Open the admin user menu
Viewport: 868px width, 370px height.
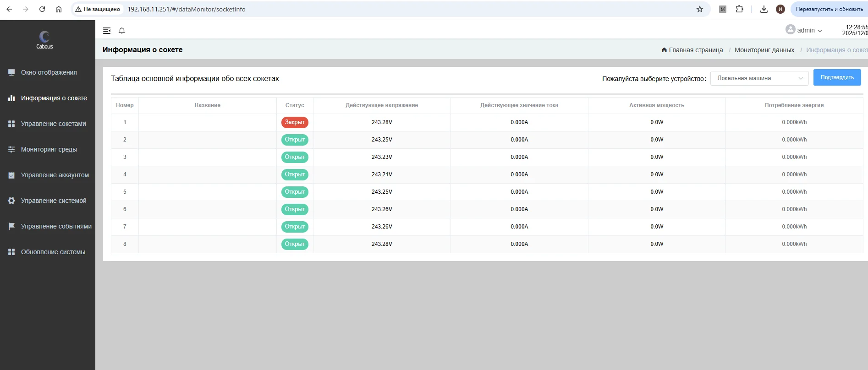click(804, 30)
